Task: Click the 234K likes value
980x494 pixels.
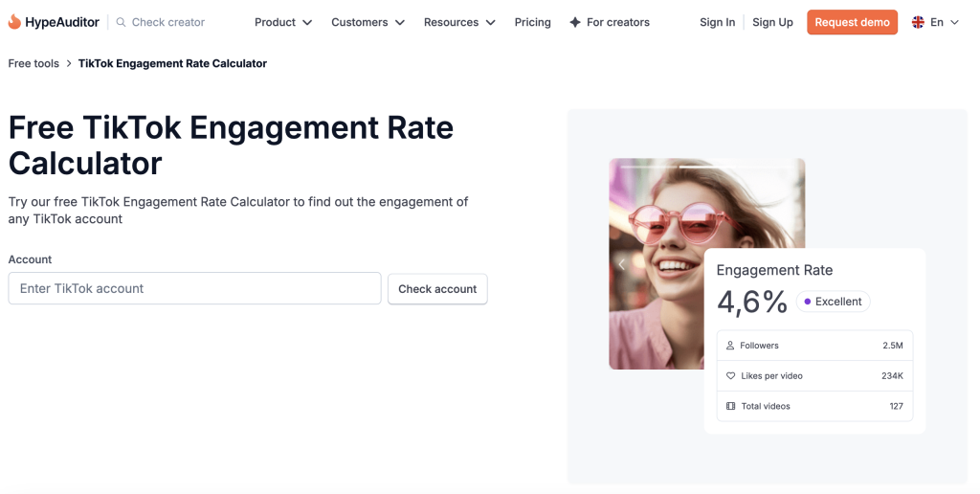Action: click(892, 376)
